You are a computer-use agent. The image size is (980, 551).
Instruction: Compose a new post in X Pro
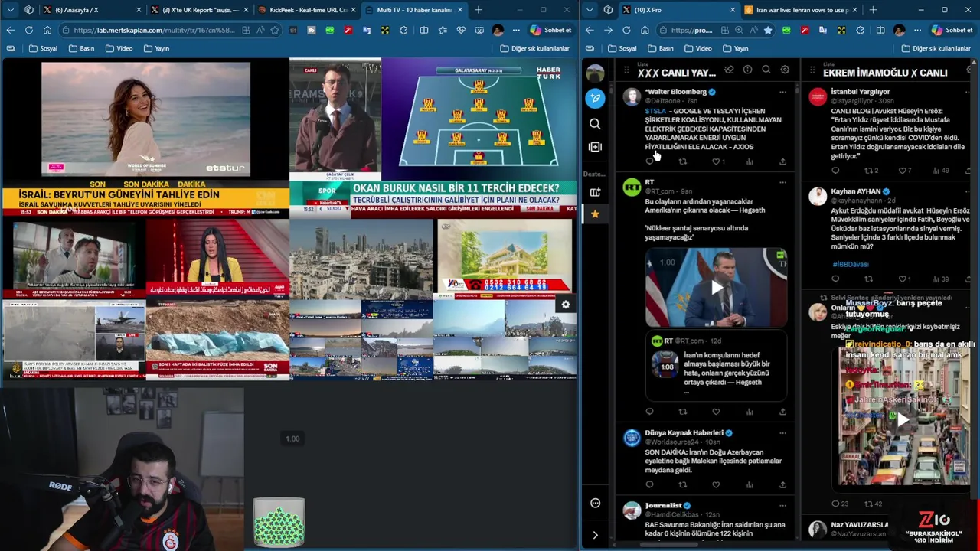[x=595, y=98]
